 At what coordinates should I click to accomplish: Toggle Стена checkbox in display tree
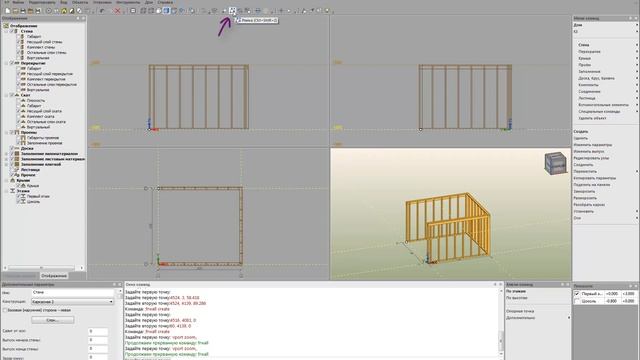(x=12, y=31)
